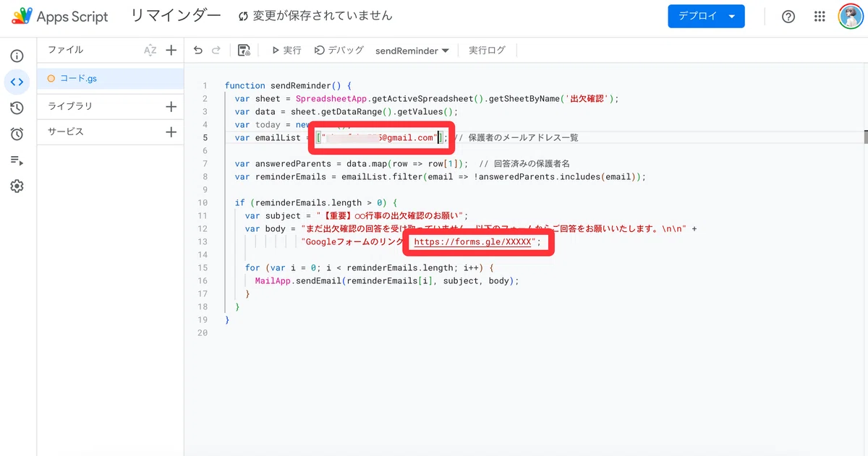Viewport: 868px width, 456px height.
Task: Click the ファイル section header
Action: tap(66, 50)
